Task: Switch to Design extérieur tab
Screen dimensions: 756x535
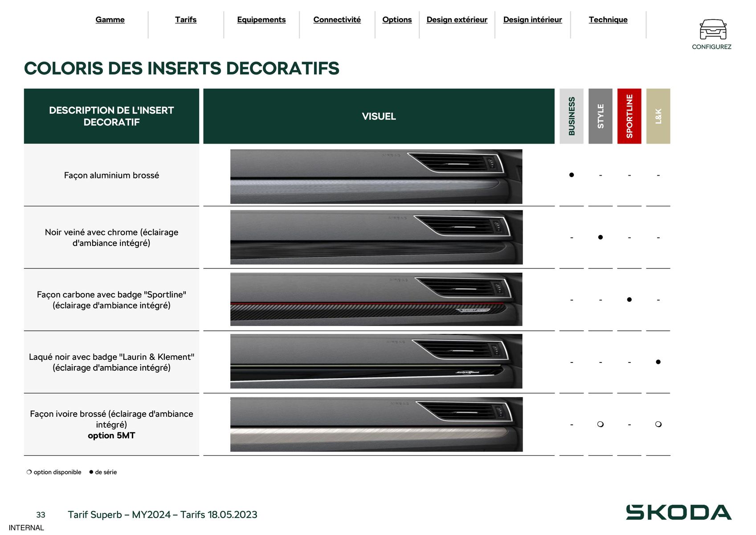Action: [457, 20]
